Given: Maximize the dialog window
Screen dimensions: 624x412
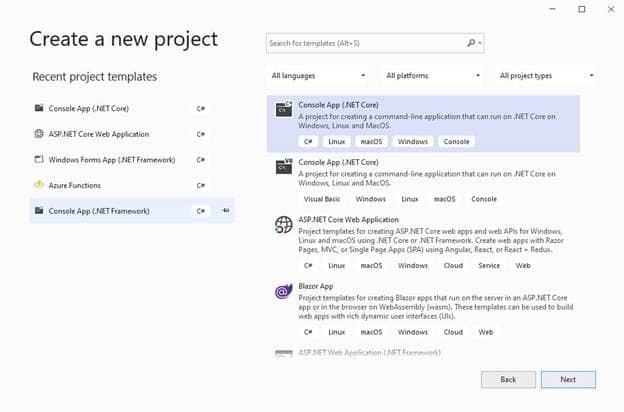Looking at the screenshot, I should (581, 9).
